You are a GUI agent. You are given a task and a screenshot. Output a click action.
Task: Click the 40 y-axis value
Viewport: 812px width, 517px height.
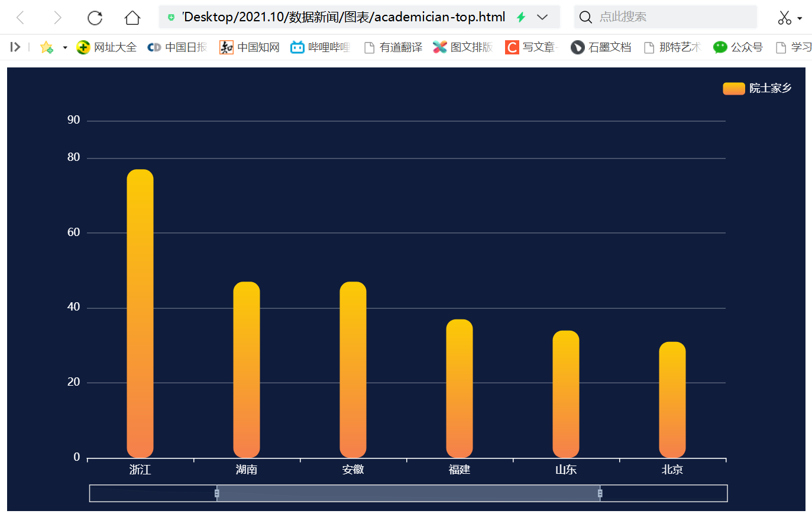[x=73, y=307]
